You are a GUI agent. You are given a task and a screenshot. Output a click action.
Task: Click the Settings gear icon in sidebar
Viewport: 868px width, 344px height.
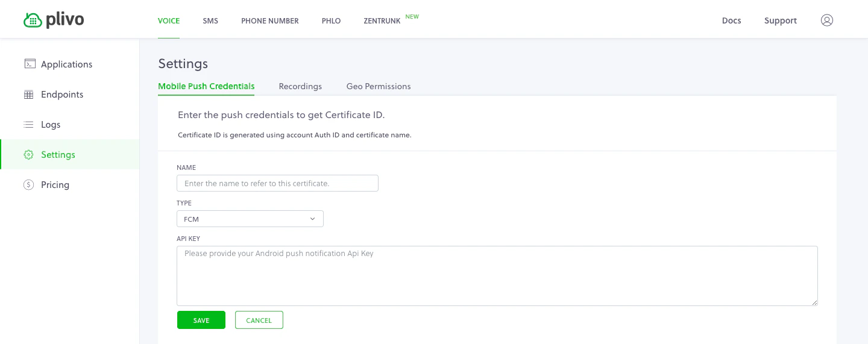(x=28, y=155)
